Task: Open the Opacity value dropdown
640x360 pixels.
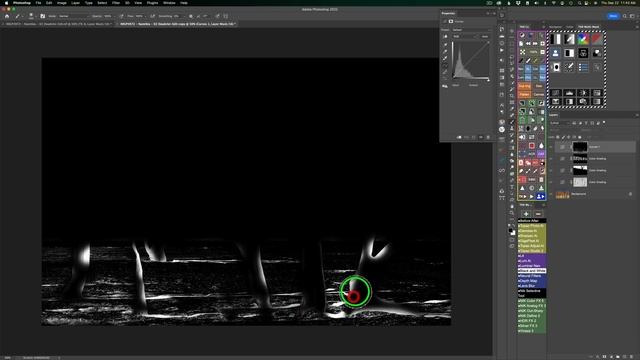Action: (109, 16)
